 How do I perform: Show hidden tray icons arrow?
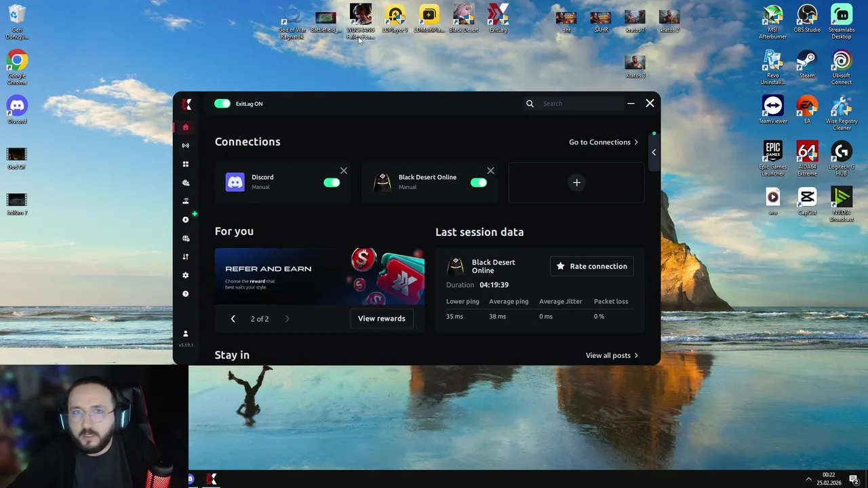coord(808,479)
